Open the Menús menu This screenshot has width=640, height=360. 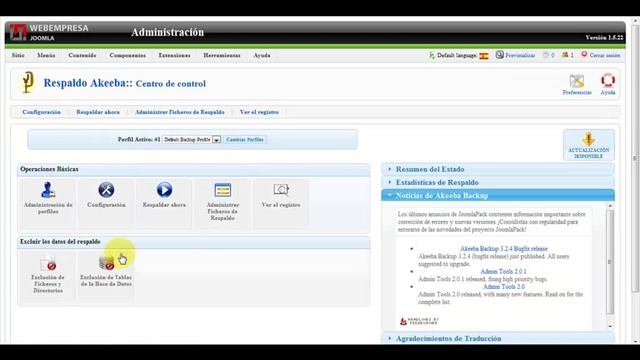click(x=46, y=55)
